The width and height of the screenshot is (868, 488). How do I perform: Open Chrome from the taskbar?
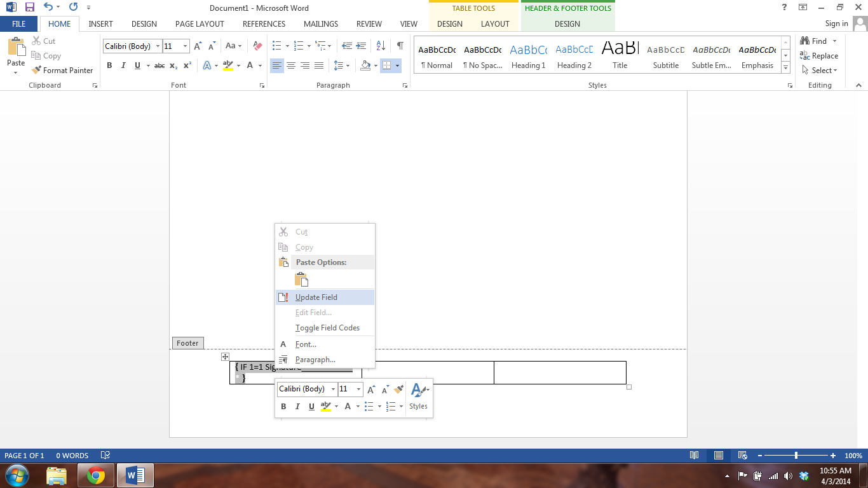pyautogui.click(x=96, y=475)
